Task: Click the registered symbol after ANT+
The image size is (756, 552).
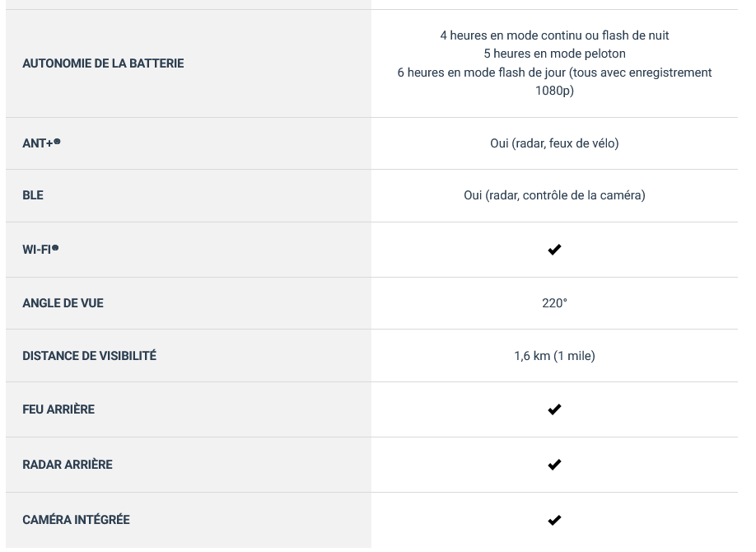Action: coord(57,142)
